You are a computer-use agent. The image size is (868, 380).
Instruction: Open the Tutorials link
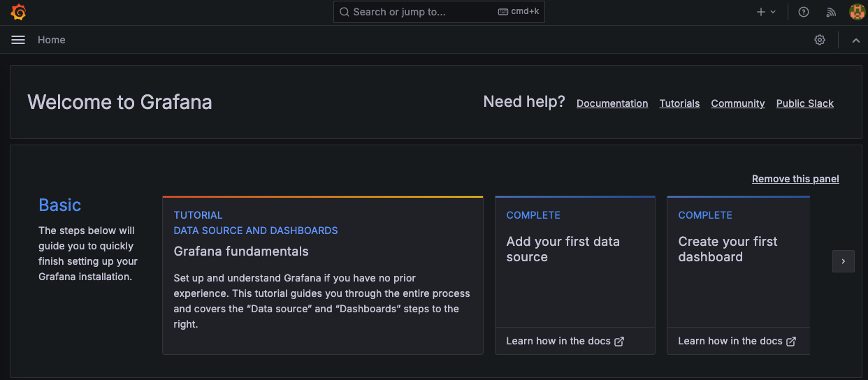point(679,103)
